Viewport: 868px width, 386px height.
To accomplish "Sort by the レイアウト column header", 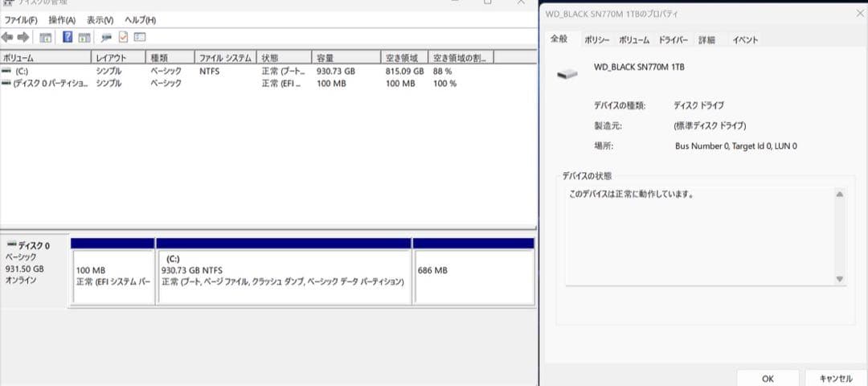I will coord(118,58).
